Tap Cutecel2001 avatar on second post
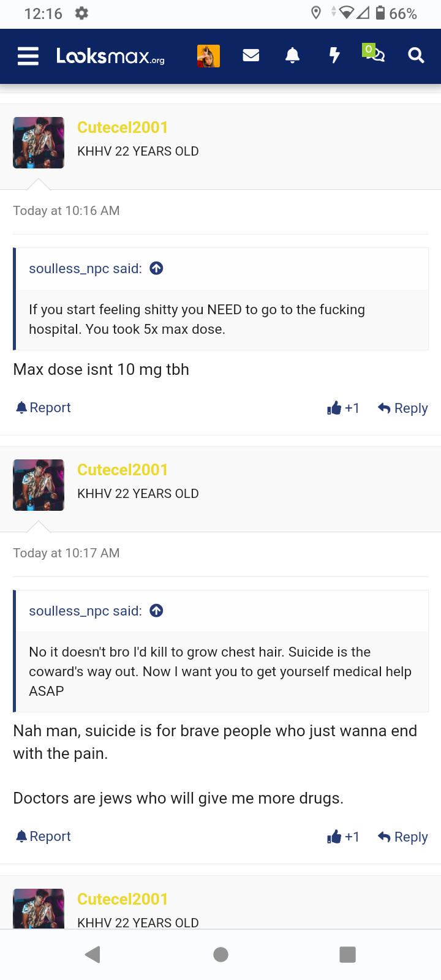Screen dimensions: 441x980 39,485
